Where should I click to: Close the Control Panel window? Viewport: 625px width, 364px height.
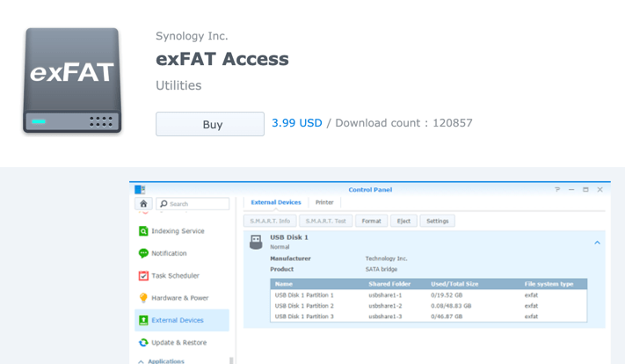tap(600, 189)
